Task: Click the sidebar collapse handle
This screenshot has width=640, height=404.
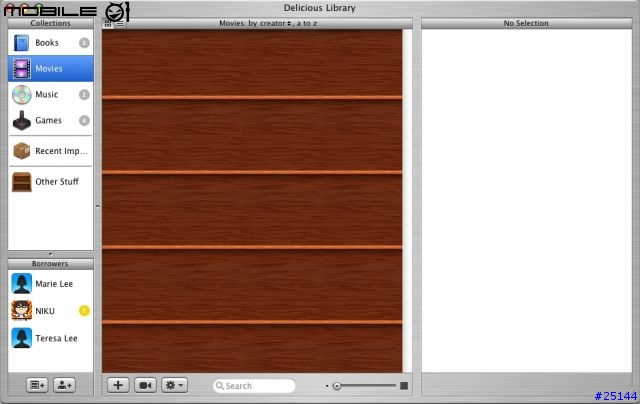Action: pyautogui.click(x=98, y=206)
